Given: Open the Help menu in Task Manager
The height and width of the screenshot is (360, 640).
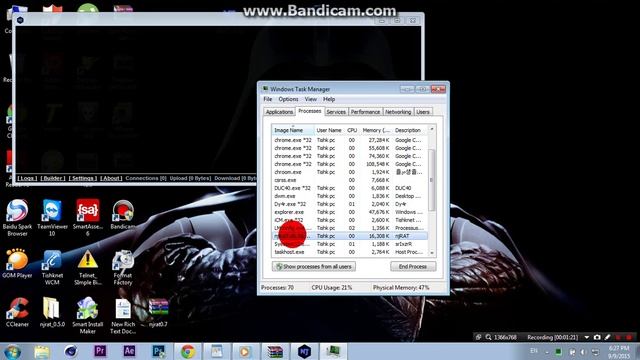Looking at the screenshot, I should pos(329,99).
